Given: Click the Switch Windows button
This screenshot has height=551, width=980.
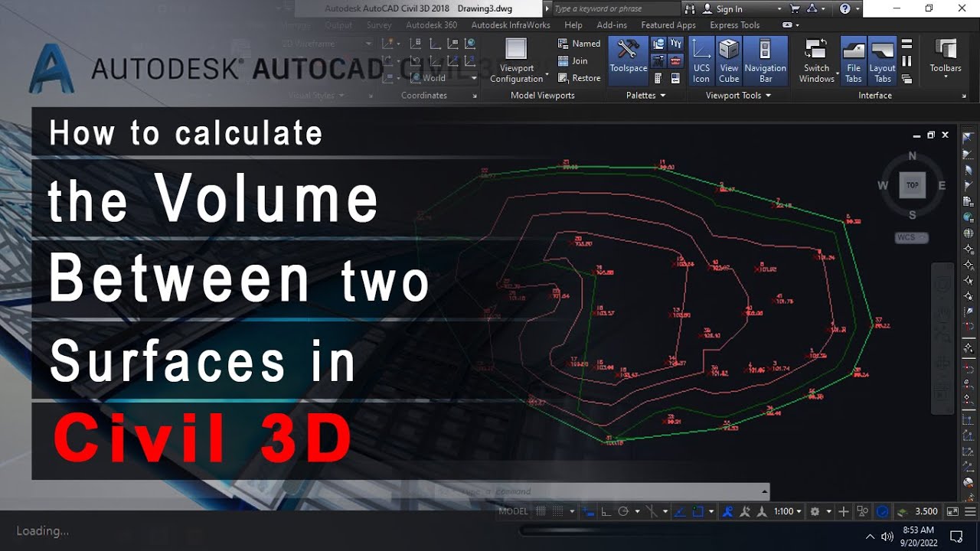Looking at the screenshot, I should (817, 60).
